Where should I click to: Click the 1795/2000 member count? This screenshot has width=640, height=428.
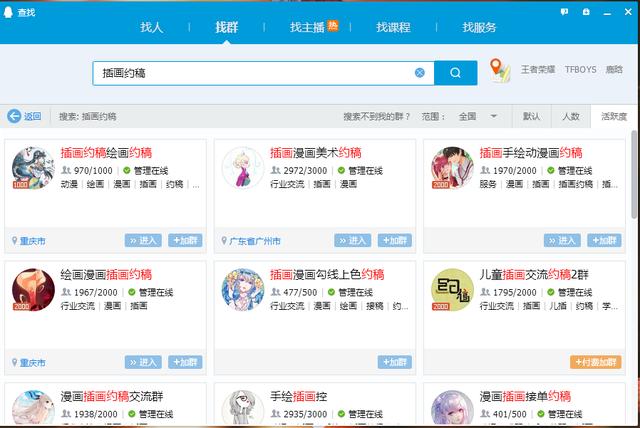click(515, 292)
